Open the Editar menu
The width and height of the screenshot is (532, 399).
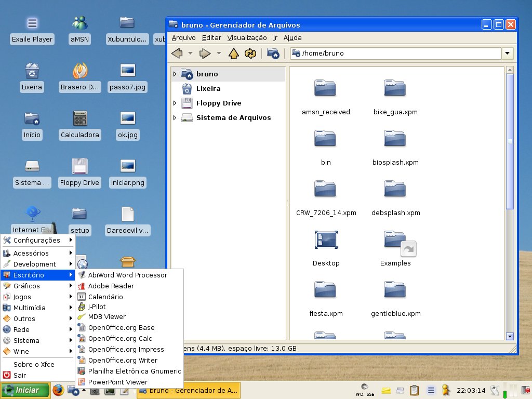tap(211, 37)
